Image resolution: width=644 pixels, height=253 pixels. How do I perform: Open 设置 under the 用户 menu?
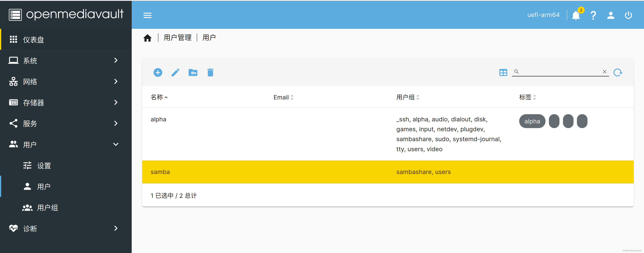44,166
